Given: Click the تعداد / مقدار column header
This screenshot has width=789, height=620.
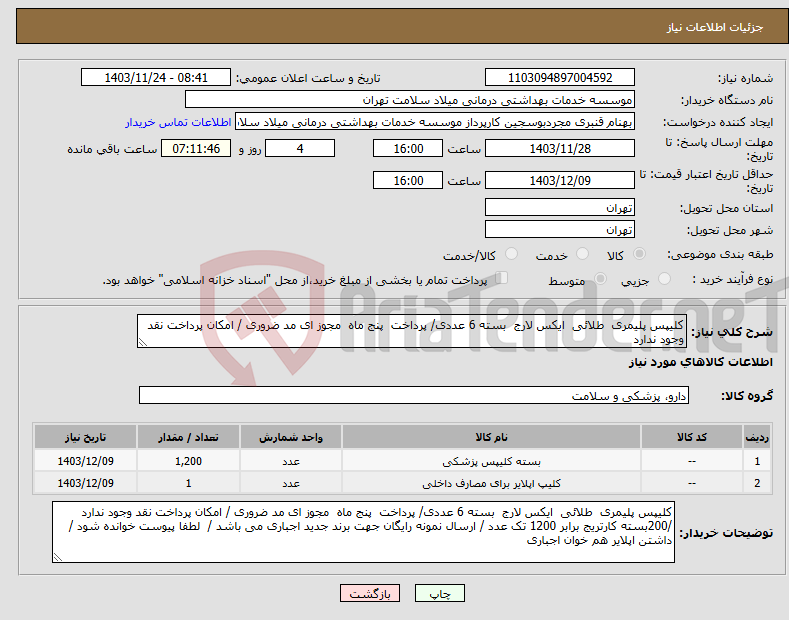Looking at the screenshot, I should coord(188,437).
